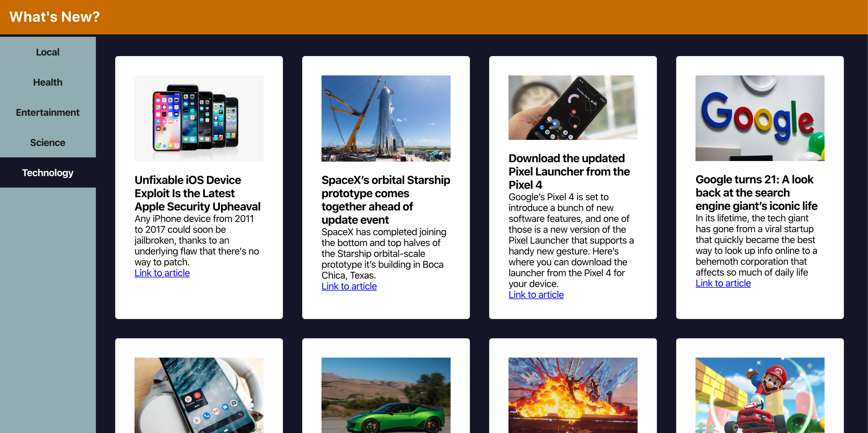Click the fiery explosion game image
The image size is (868, 433).
point(573,395)
